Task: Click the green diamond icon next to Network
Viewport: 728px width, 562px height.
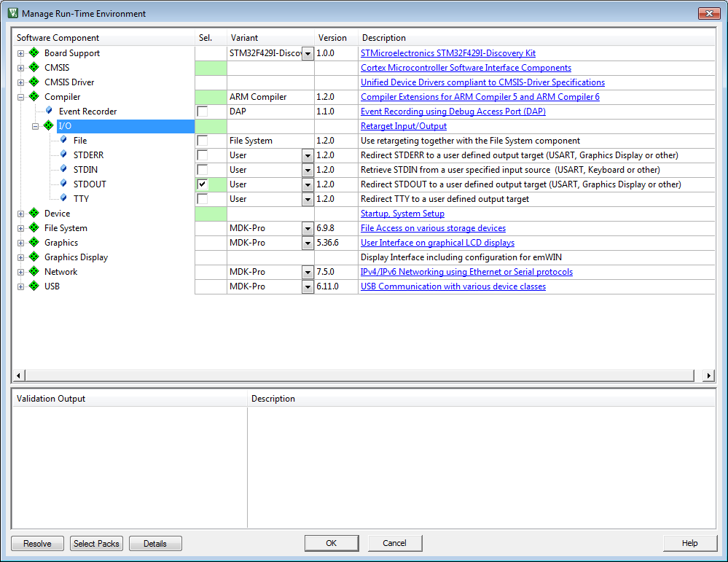Action: pyautogui.click(x=34, y=272)
